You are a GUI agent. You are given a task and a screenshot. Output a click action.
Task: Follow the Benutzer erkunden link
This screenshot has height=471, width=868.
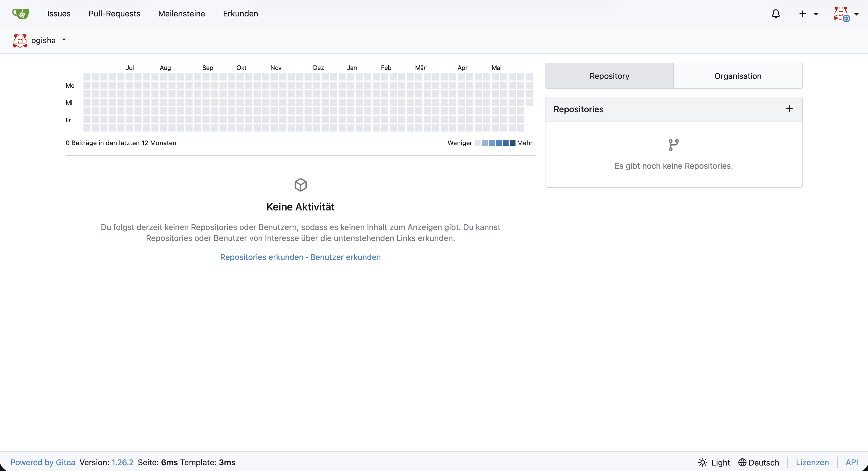click(345, 257)
